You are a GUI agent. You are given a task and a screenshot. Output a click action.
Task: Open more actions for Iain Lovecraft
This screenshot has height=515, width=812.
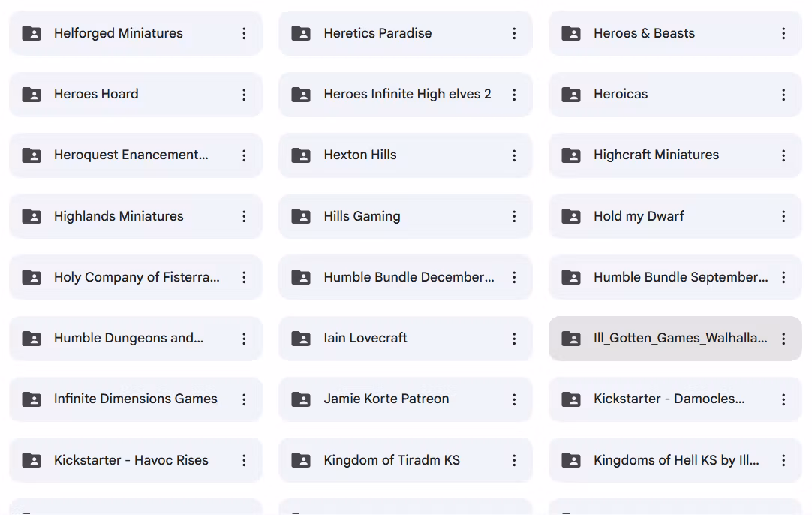click(514, 339)
